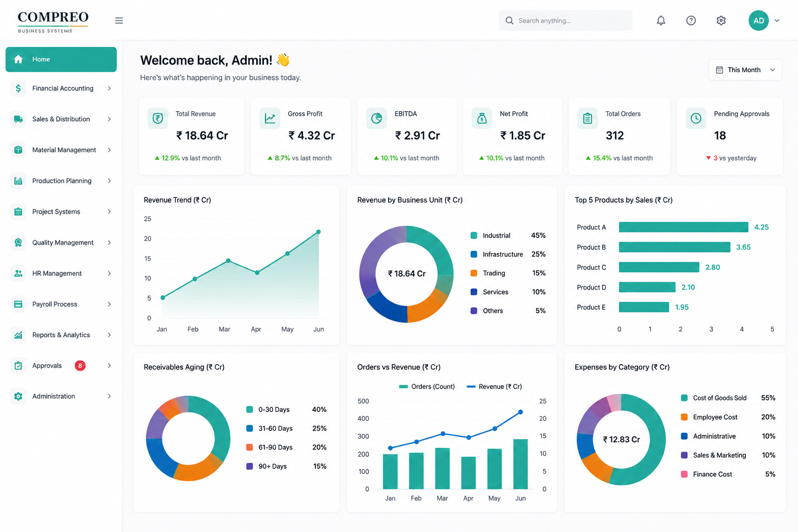The image size is (798, 532).
Task: Toggle Orders (Count) legend entry
Action: (x=427, y=387)
